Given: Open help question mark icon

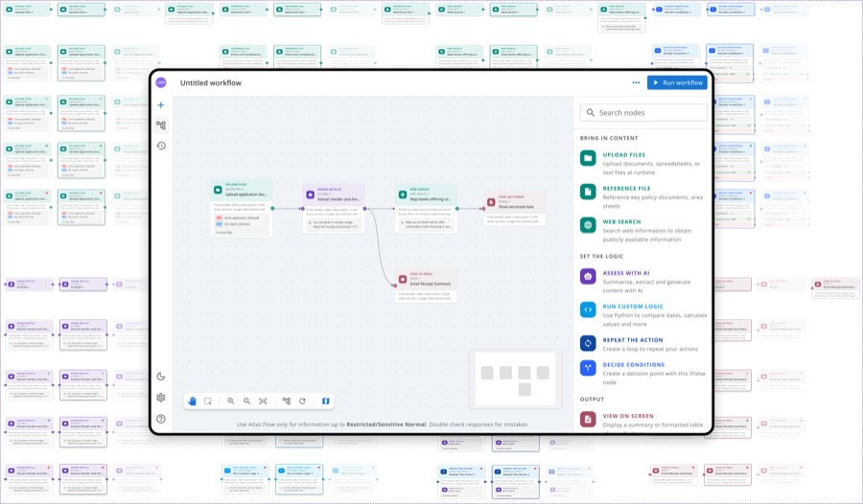Looking at the screenshot, I should pos(161,419).
